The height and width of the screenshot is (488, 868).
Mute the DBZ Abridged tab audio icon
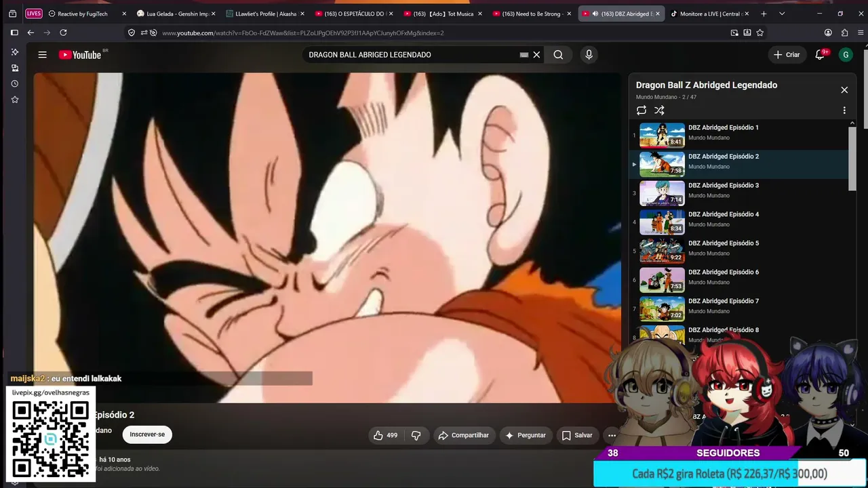(595, 14)
